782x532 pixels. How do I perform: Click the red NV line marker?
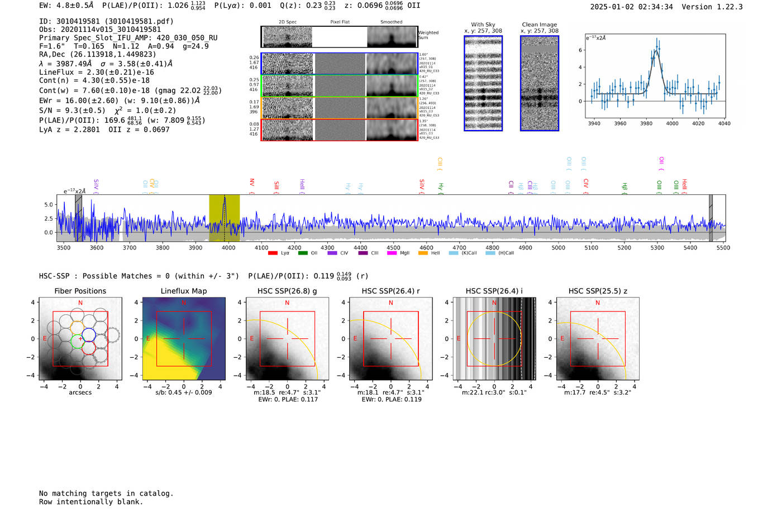[x=252, y=186]
